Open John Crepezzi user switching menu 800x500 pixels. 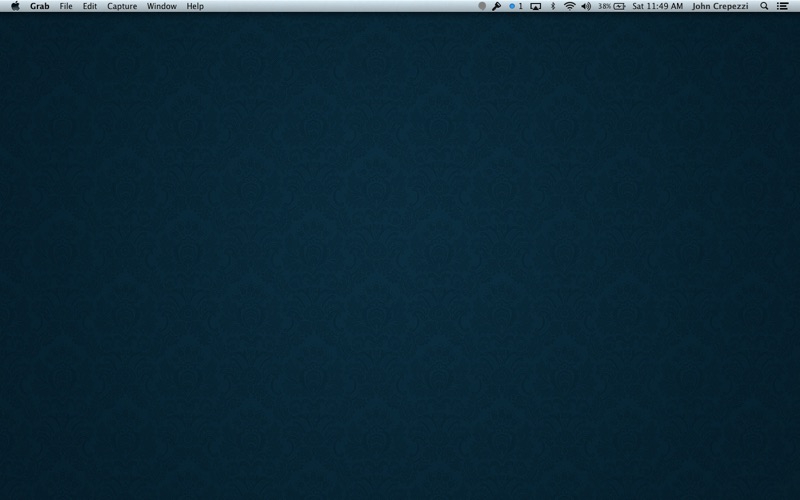point(720,6)
